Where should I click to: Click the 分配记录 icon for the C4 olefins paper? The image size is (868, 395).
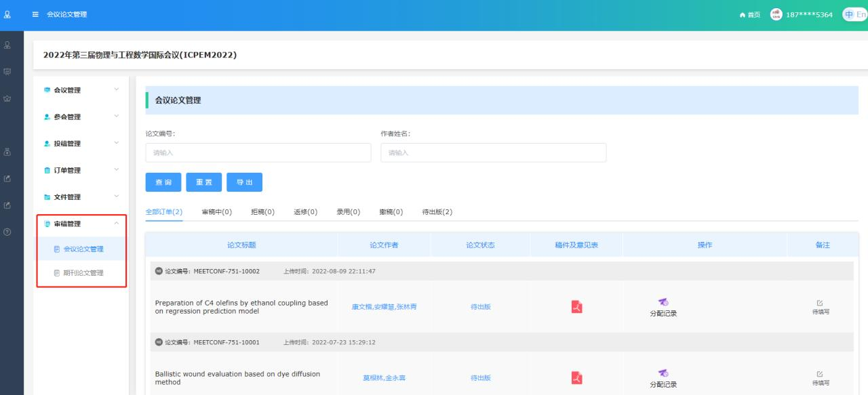pos(663,302)
